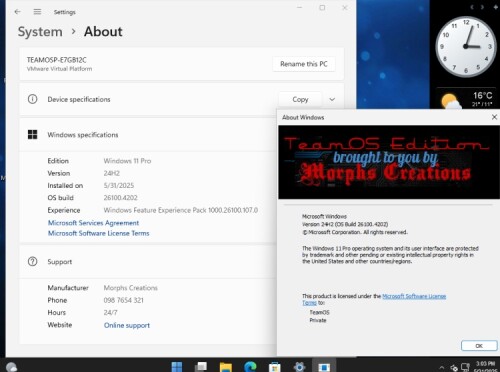Open the Online support website link
Screen dimensions: 500x372
point(127,325)
